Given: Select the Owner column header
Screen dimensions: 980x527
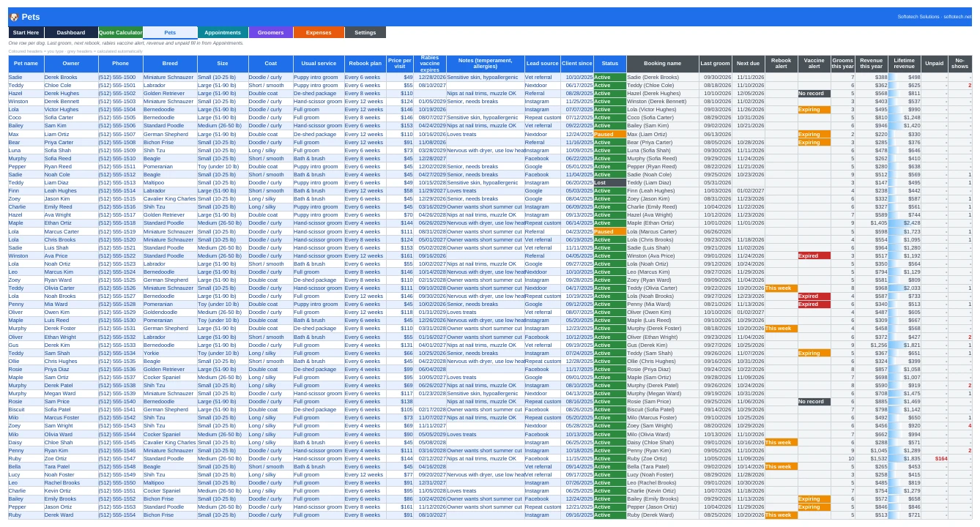Looking at the screenshot, I should tap(71, 64).
